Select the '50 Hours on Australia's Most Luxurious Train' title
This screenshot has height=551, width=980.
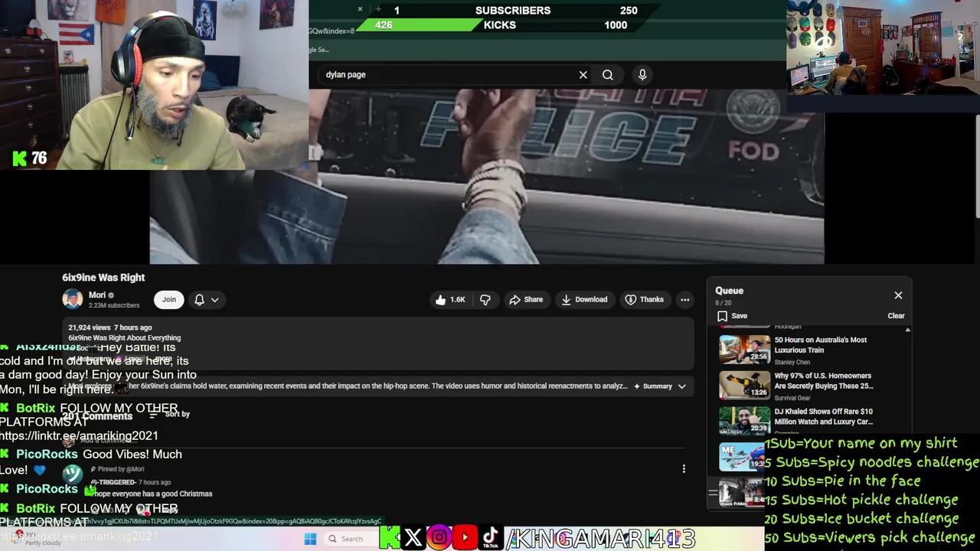click(x=820, y=345)
